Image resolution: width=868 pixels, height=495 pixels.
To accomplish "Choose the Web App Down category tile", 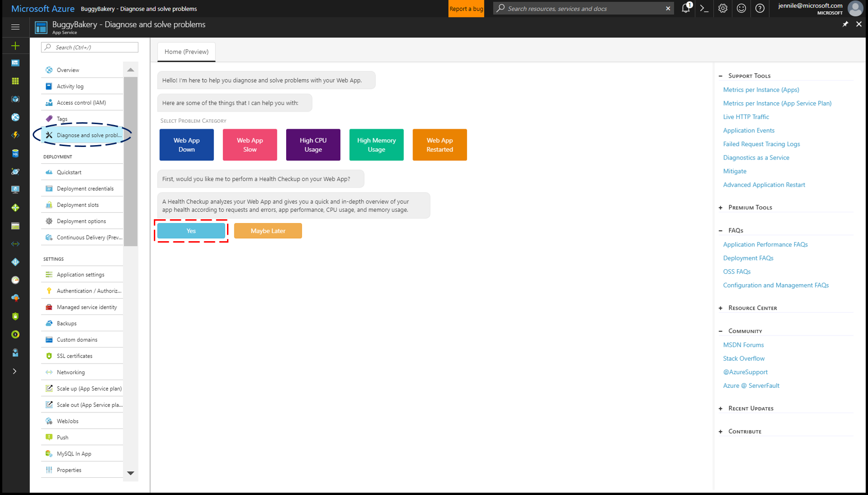I will (x=186, y=145).
